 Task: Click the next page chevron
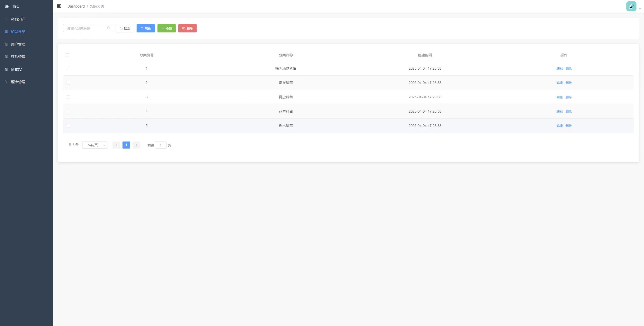[136, 145]
